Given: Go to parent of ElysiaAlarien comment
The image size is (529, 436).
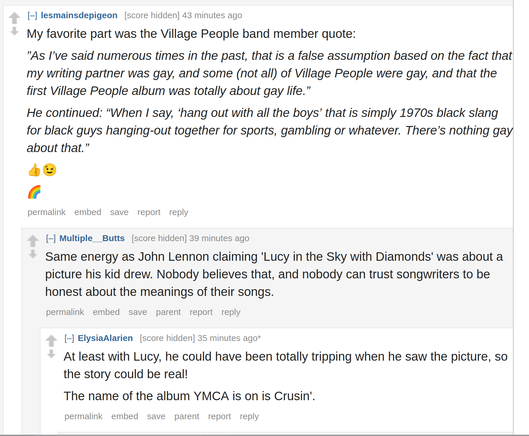Looking at the screenshot, I should [187, 416].
